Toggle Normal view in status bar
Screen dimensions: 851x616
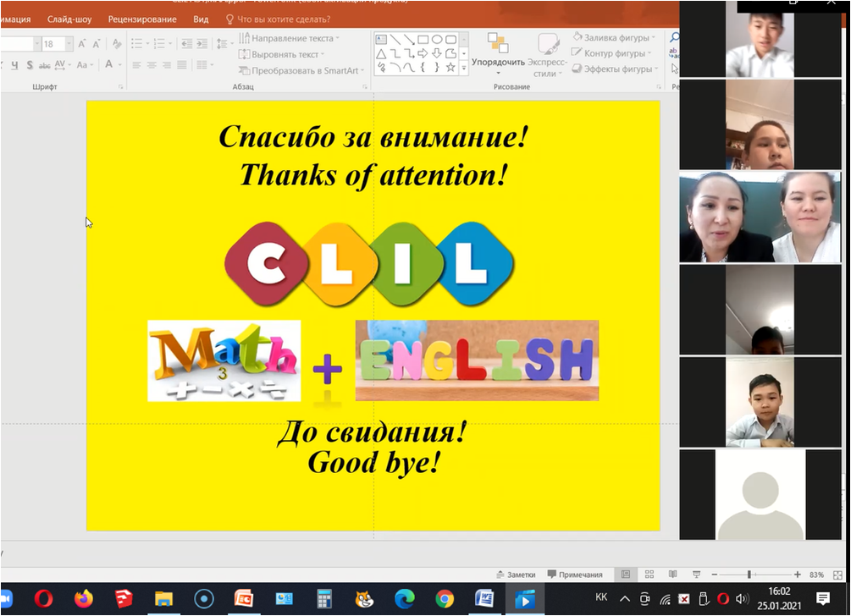(626, 575)
